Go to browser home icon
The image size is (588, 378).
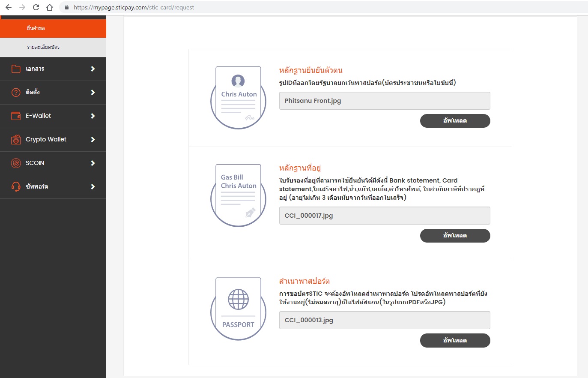click(x=50, y=7)
